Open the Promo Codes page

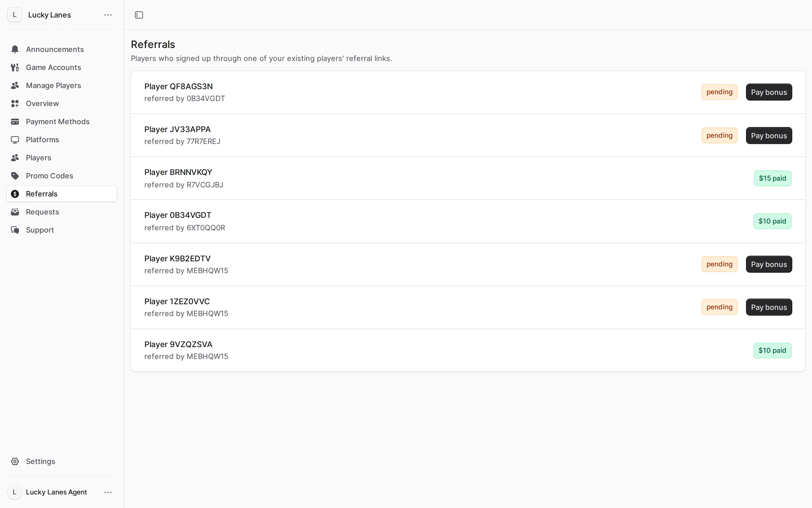point(62,176)
